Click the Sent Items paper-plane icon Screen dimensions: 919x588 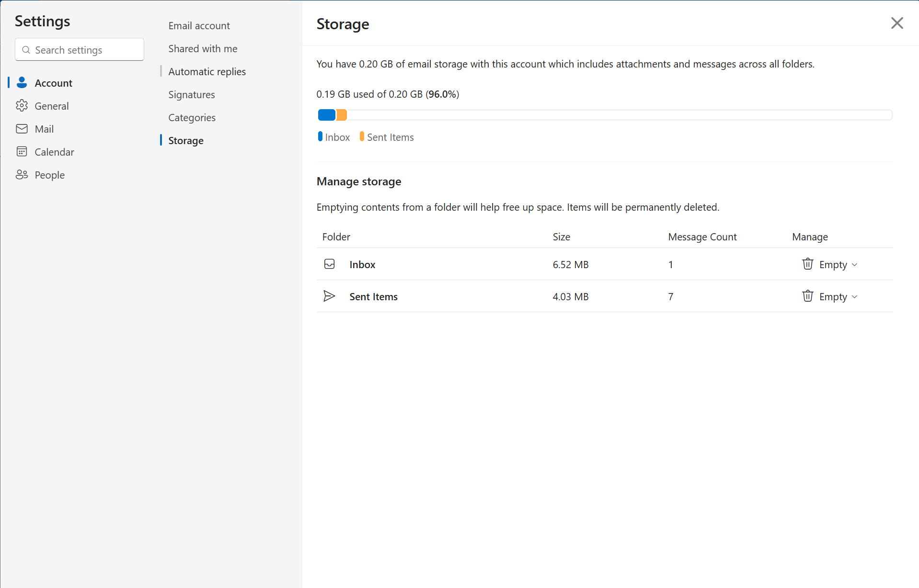click(329, 296)
